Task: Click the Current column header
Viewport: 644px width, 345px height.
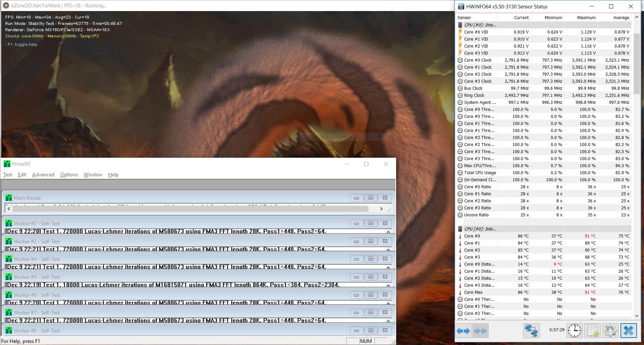Action: [514, 18]
